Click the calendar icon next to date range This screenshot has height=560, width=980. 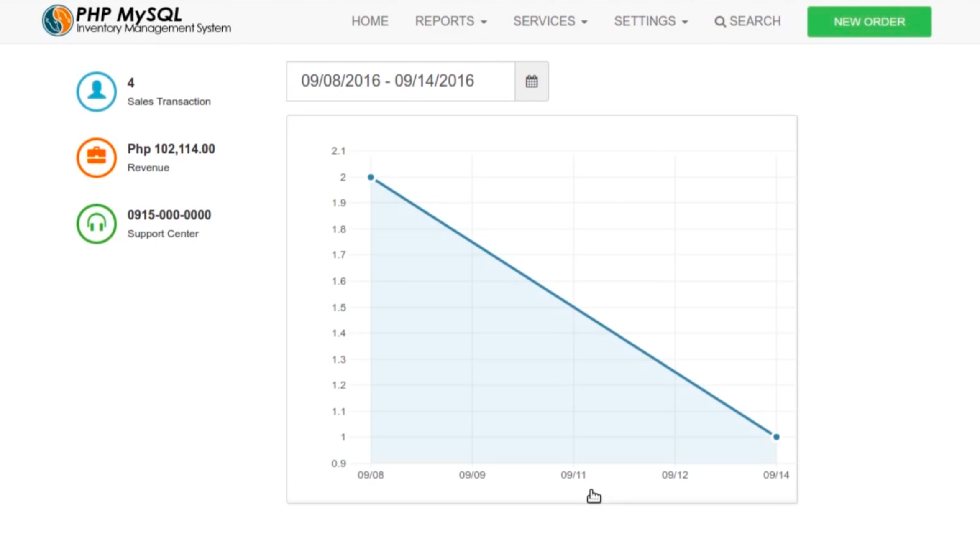tap(531, 81)
